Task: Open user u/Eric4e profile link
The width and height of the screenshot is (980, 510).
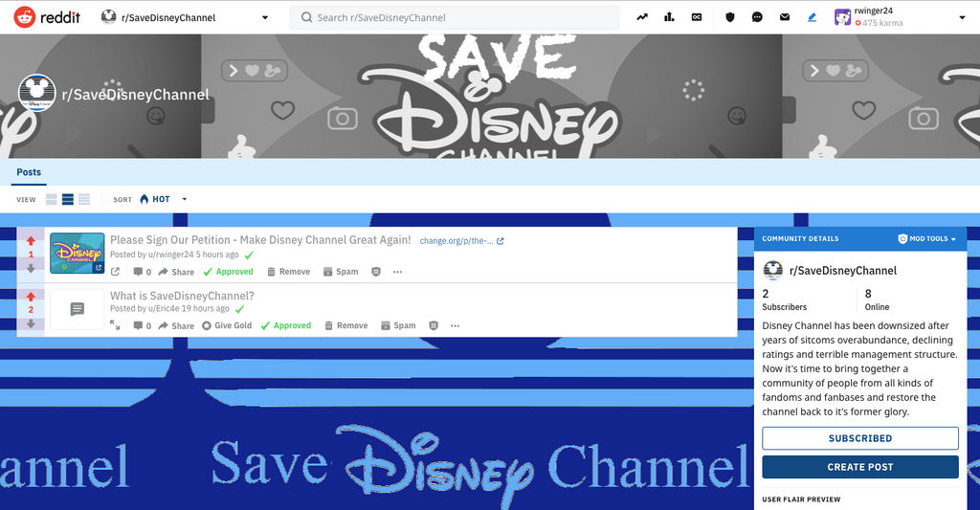Action: 164,308
